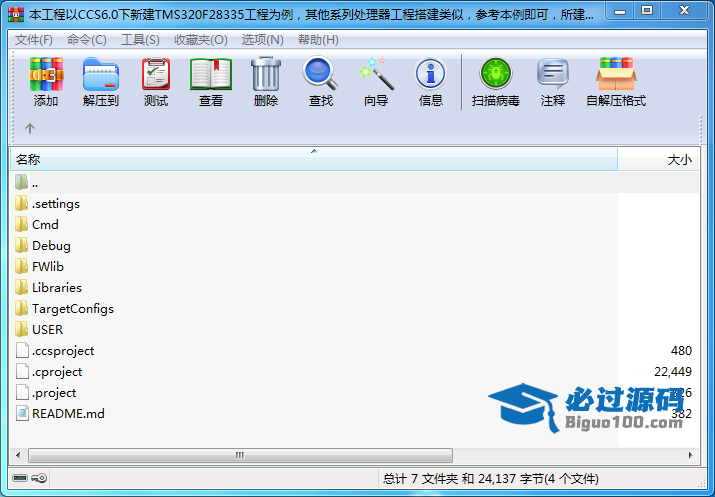This screenshot has height=497, width=715.
Task: Go up one level with the arrow
Action: 30,129
